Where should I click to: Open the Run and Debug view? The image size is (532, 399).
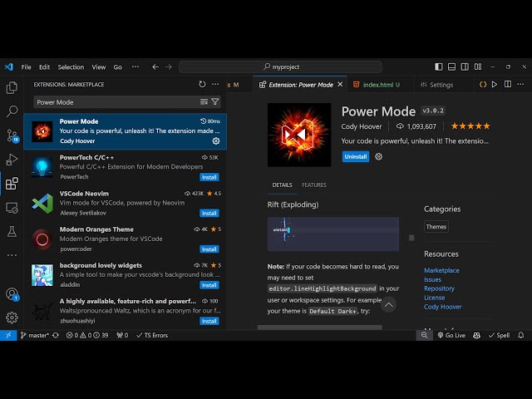point(12,159)
